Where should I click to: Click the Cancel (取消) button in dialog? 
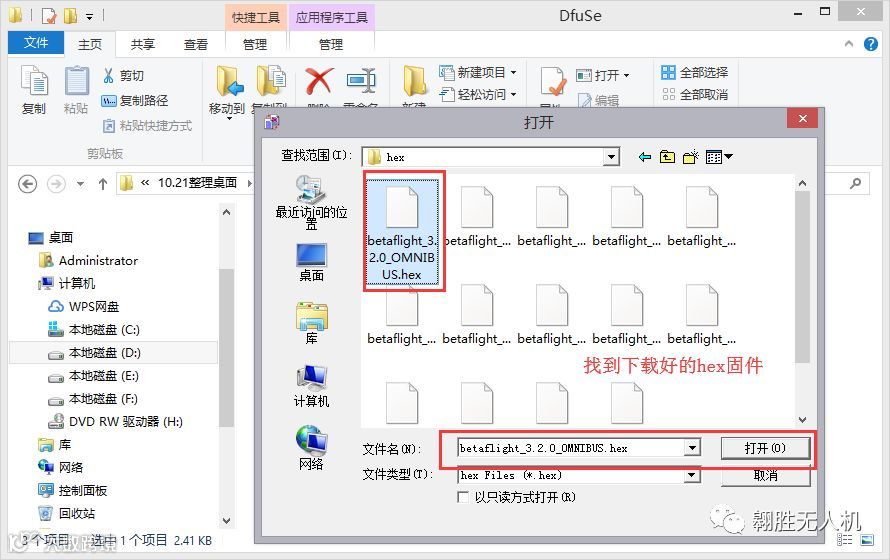click(x=765, y=475)
